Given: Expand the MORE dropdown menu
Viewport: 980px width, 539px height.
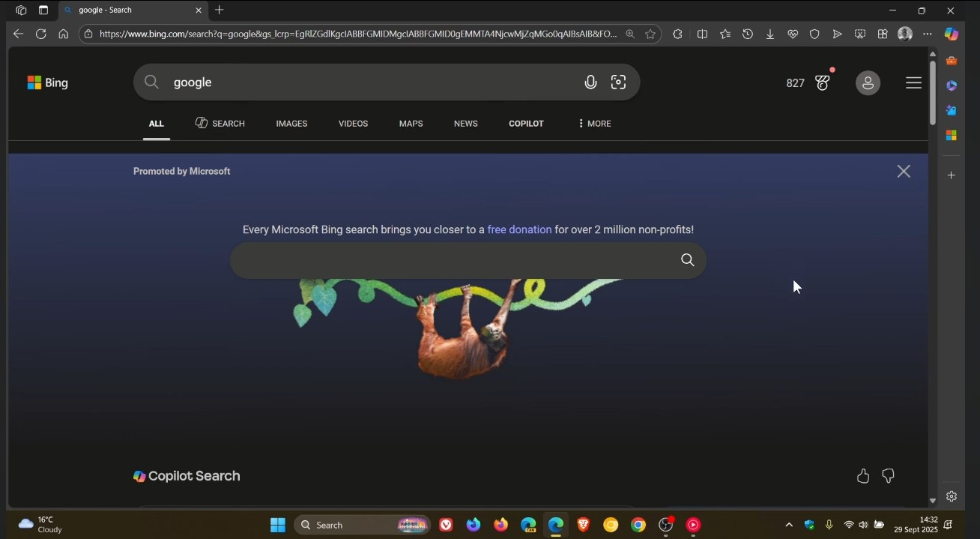Looking at the screenshot, I should pos(595,124).
